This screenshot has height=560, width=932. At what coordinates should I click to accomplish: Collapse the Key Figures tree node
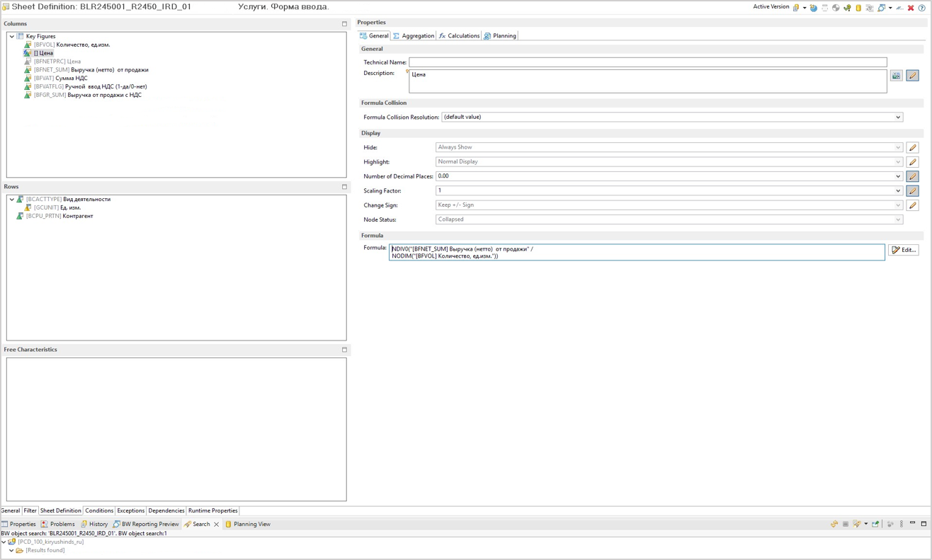[x=12, y=36]
